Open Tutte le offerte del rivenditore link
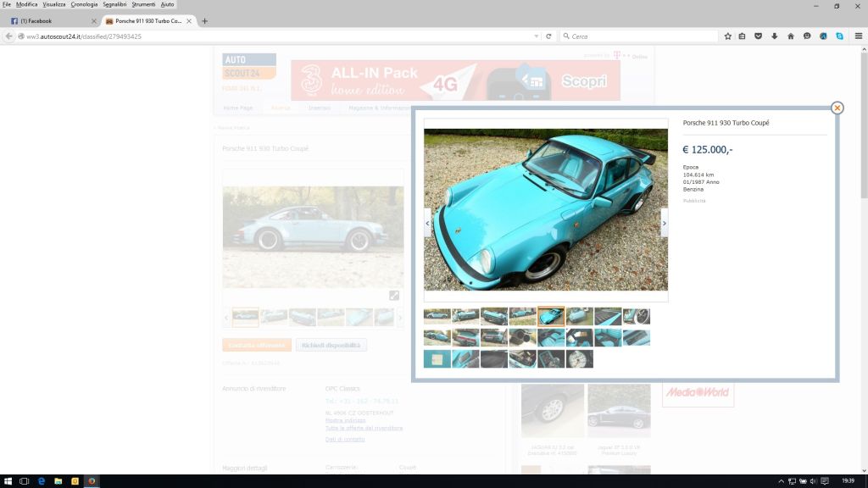This screenshot has width=868, height=488. coord(364,428)
